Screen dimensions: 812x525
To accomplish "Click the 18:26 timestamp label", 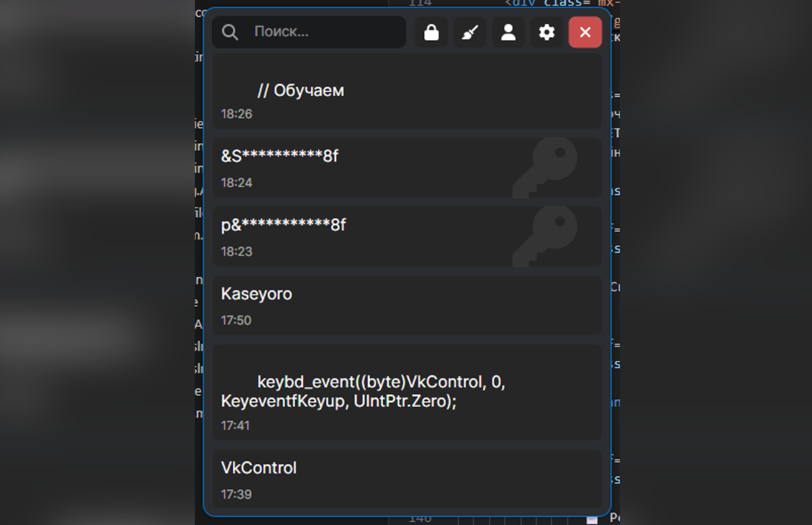I will pyautogui.click(x=237, y=114).
